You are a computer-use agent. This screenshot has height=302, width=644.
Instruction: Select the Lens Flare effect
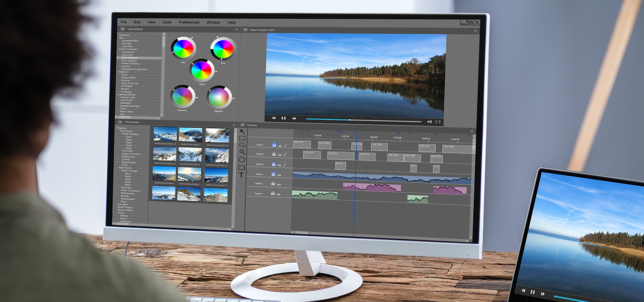127,100
